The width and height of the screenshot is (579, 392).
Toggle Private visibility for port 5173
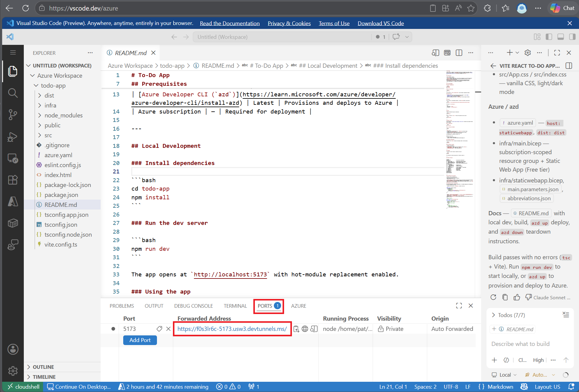390,329
